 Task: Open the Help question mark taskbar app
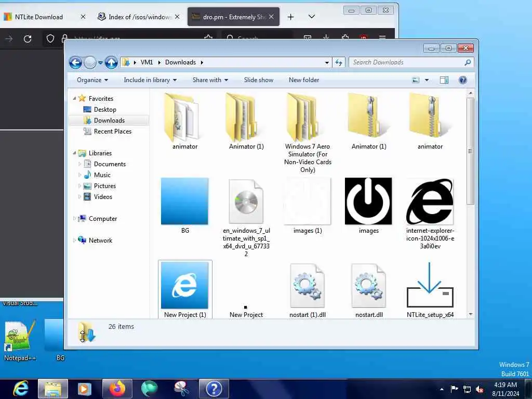tap(214, 389)
